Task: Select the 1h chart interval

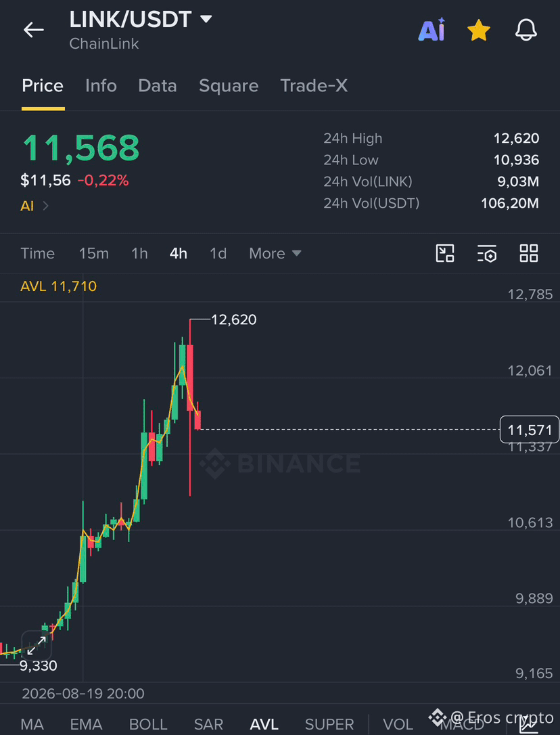Action: coord(139,254)
